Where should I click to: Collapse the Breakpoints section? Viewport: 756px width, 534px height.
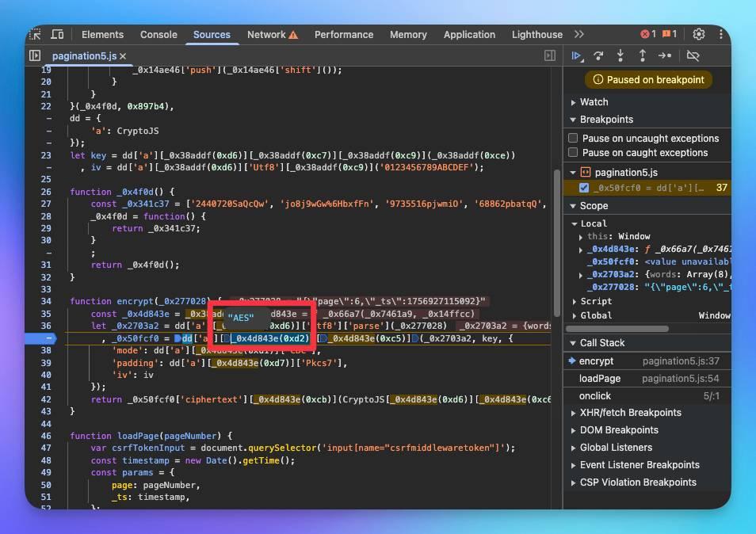(573, 120)
